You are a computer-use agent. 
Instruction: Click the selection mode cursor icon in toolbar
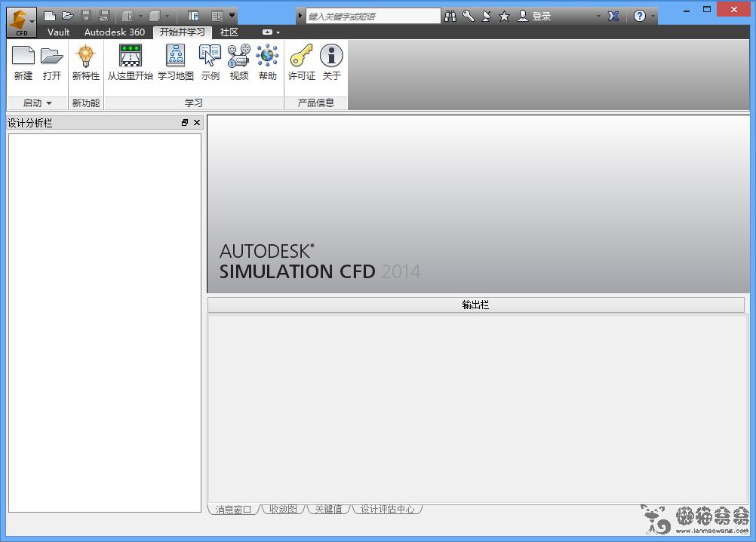tap(128, 16)
